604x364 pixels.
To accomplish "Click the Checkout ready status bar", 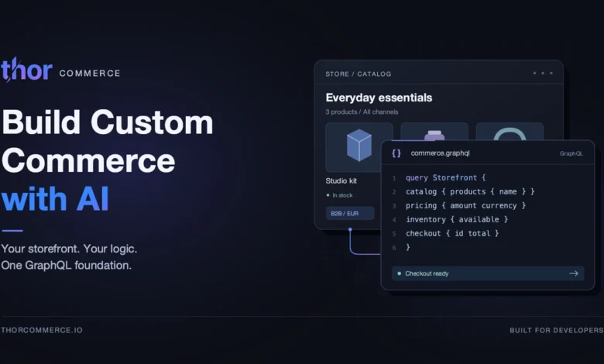I will [x=488, y=273].
